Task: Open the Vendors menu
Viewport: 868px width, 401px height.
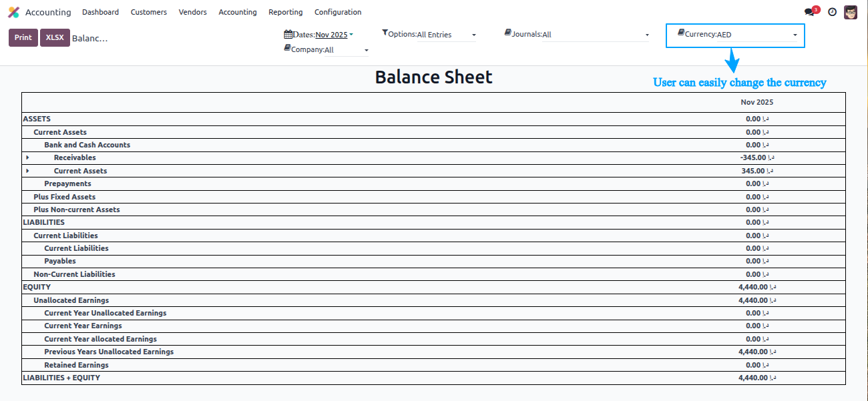Action: click(x=193, y=12)
